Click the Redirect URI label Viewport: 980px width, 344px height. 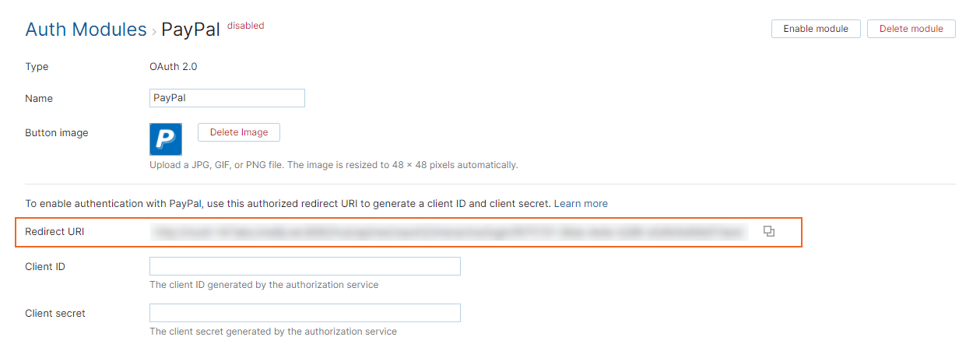coord(54,231)
